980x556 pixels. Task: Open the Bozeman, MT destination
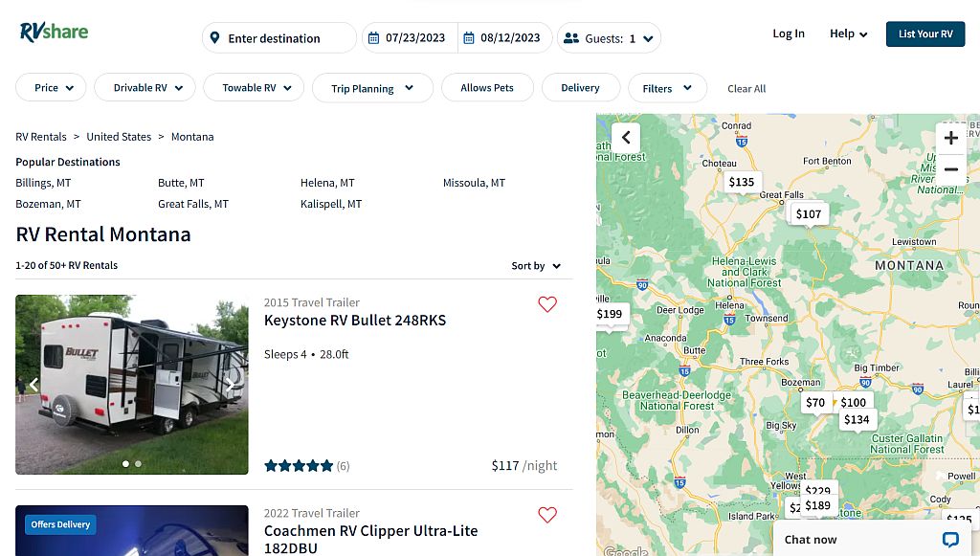coord(48,204)
